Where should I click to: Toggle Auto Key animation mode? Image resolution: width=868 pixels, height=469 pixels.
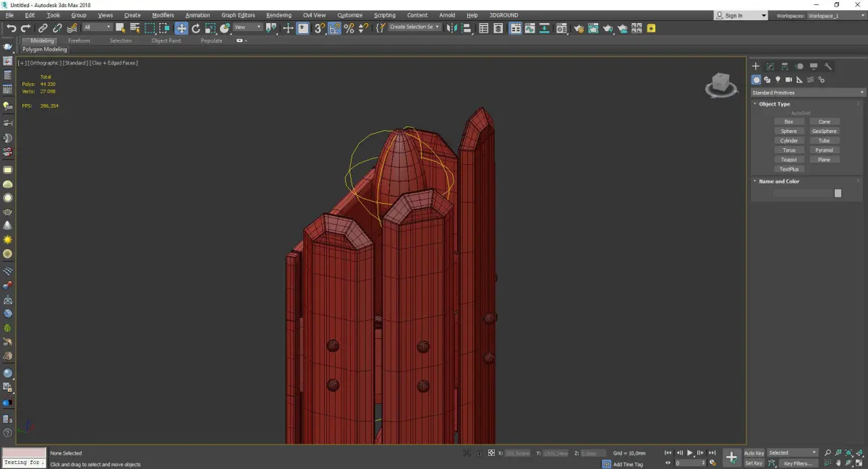coord(754,453)
